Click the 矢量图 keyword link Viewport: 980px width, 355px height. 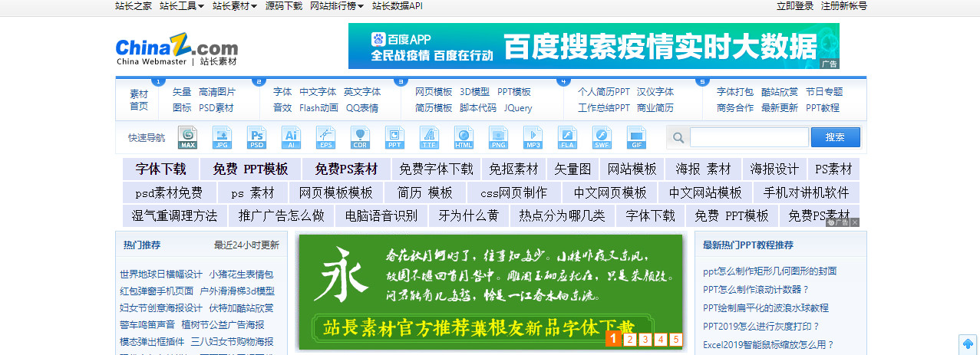573,169
